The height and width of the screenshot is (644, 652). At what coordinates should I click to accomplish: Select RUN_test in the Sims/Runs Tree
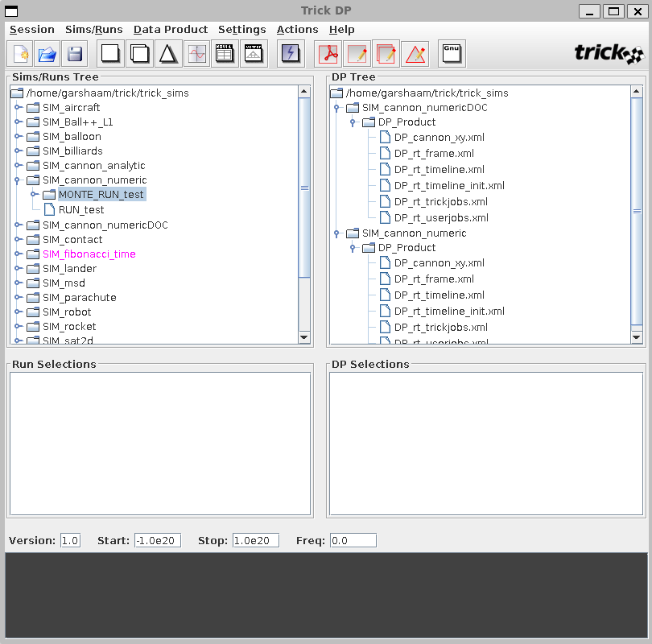pyautogui.click(x=81, y=210)
